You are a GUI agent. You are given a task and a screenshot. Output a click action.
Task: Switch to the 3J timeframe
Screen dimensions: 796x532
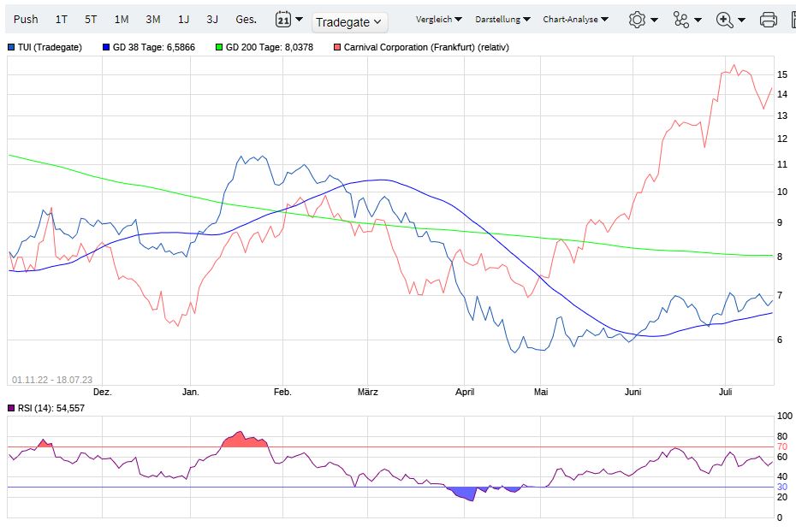[x=212, y=20]
